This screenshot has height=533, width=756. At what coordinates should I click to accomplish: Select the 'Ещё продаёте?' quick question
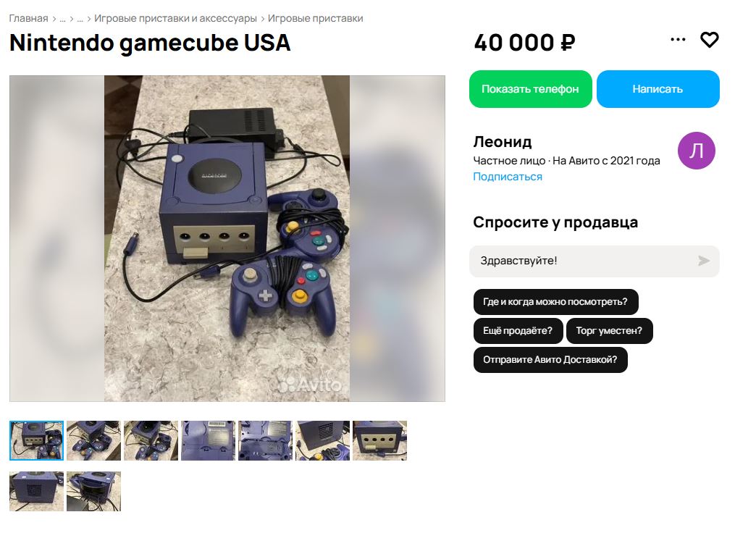(x=518, y=331)
